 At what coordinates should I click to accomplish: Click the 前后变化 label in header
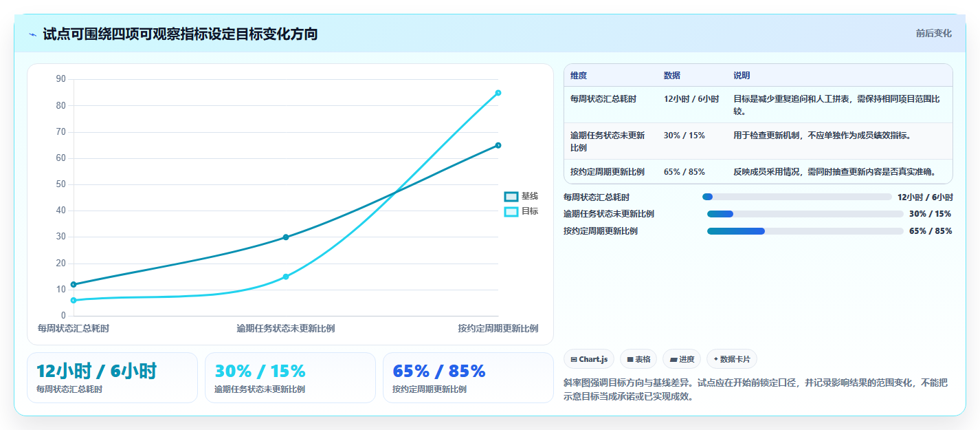click(x=934, y=33)
